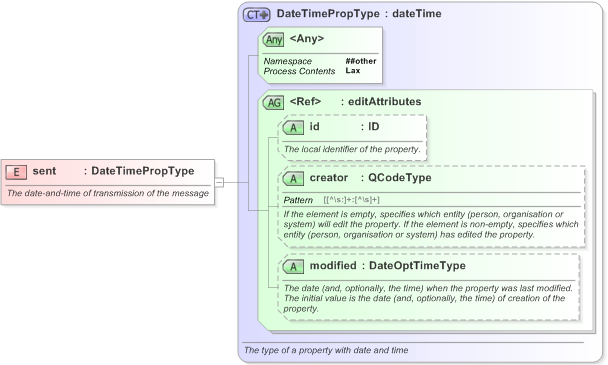Select the <Any> label
The image size is (608, 365).
coord(307,38)
